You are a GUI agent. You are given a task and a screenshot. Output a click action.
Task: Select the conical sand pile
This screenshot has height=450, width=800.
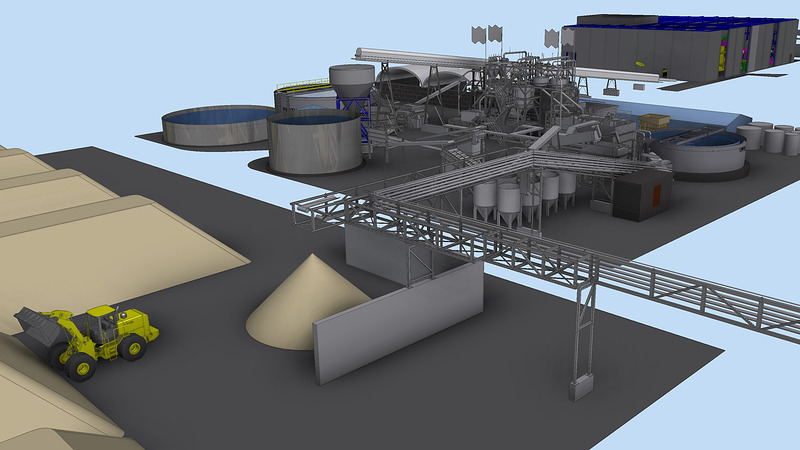tap(300, 304)
